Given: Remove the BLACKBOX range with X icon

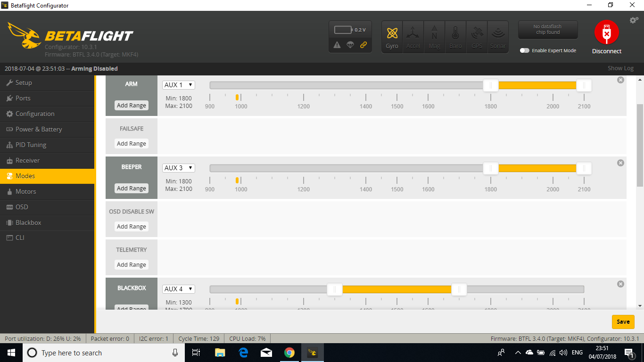Looking at the screenshot, I should pyautogui.click(x=620, y=284).
